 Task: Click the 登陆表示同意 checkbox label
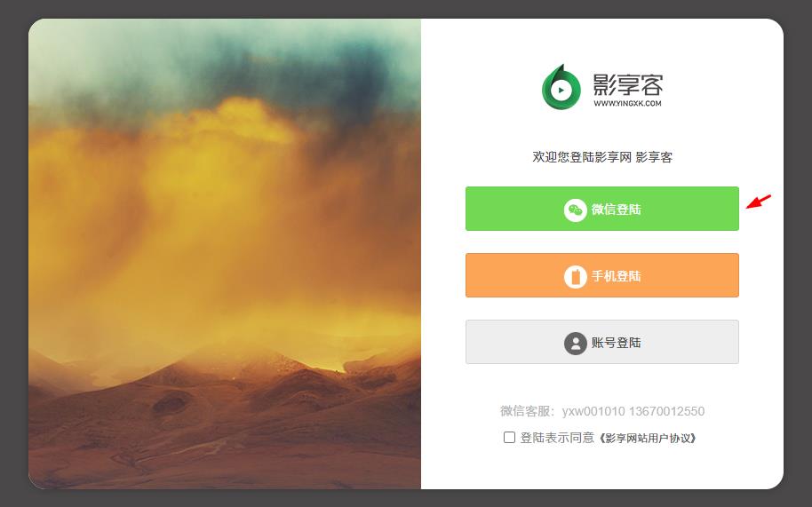[557, 439]
